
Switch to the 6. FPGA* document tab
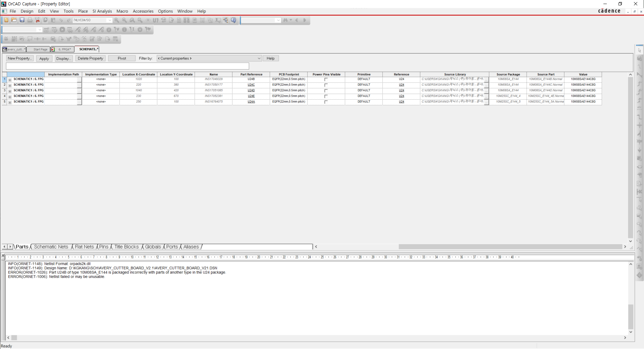coord(62,49)
